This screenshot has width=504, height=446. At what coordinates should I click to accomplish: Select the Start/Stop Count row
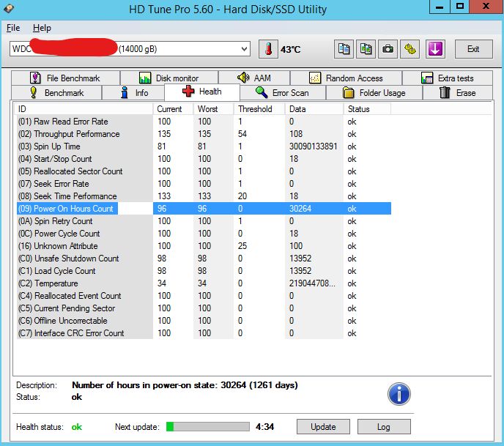point(204,159)
